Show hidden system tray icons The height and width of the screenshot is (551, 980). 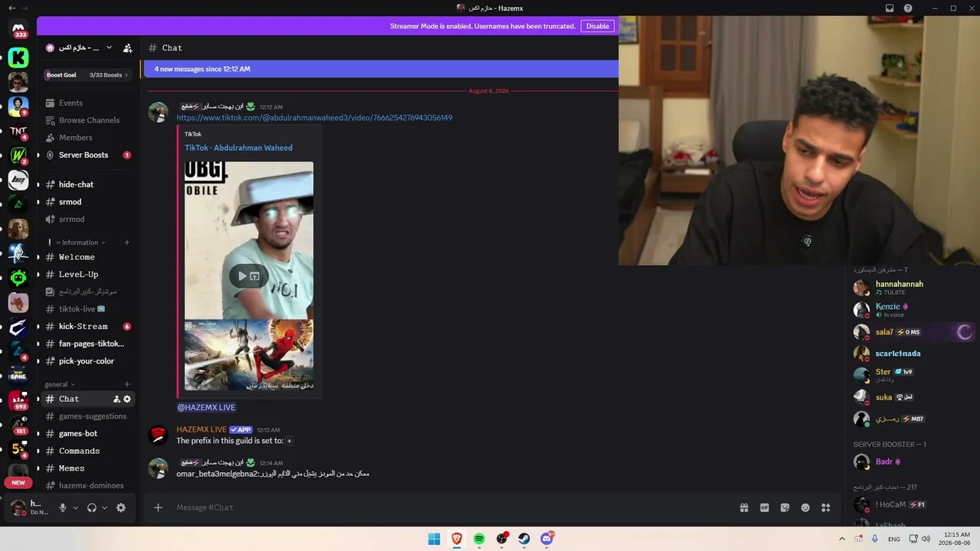(842, 539)
